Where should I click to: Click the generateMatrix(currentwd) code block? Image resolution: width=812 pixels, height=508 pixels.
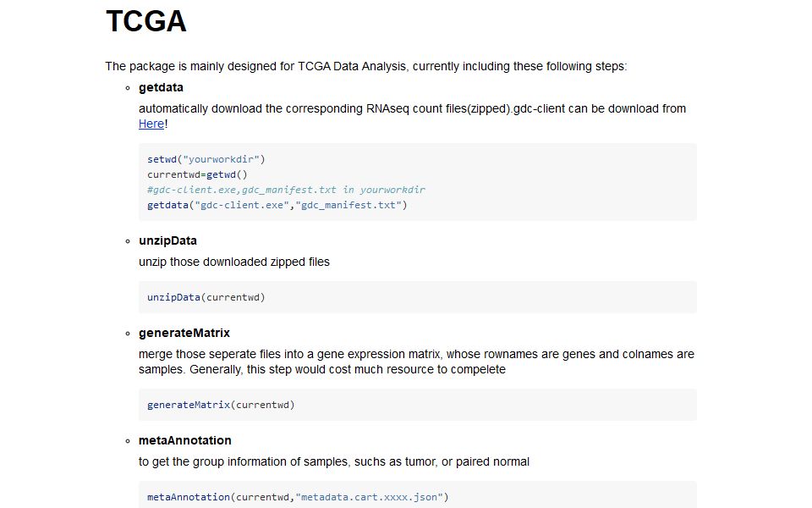point(221,405)
